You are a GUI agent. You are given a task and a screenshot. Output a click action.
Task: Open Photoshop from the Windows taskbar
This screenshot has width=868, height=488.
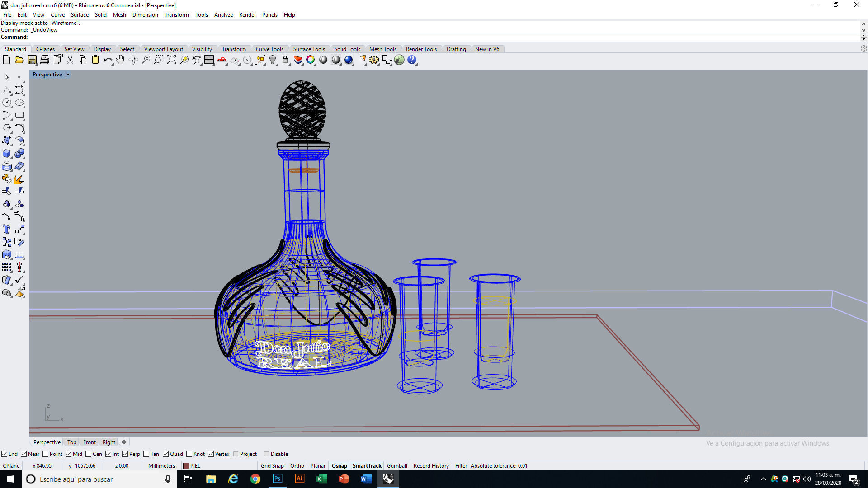pyautogui.click(x=277, y=479)
